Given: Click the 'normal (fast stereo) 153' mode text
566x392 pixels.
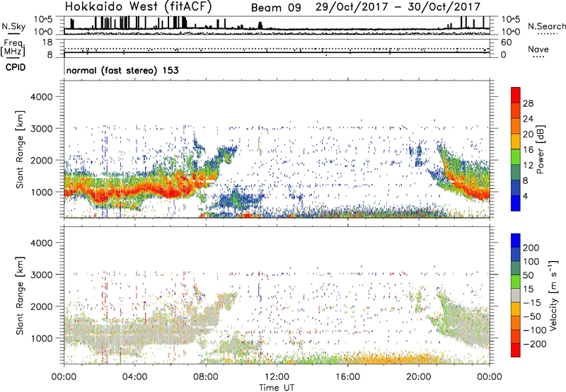Looking at the screenshot, I should pyautogui.click(x=122, y=70).
